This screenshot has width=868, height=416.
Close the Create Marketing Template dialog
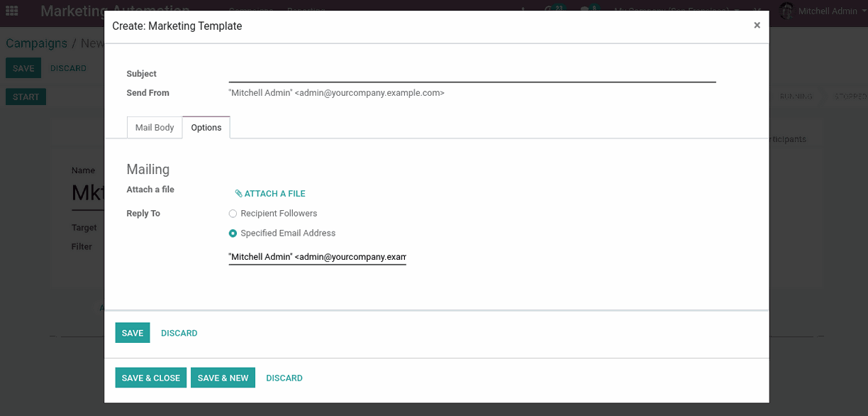click(757, 25)
